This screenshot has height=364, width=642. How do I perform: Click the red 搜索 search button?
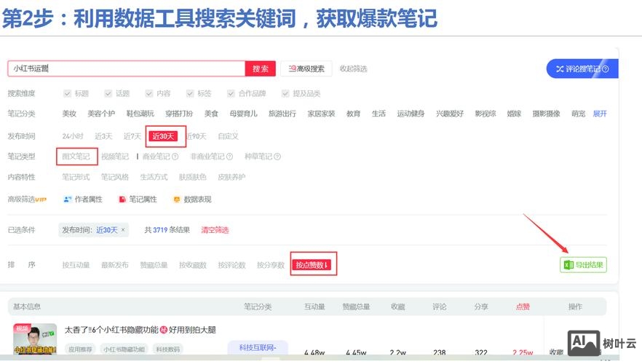point(261,68)
